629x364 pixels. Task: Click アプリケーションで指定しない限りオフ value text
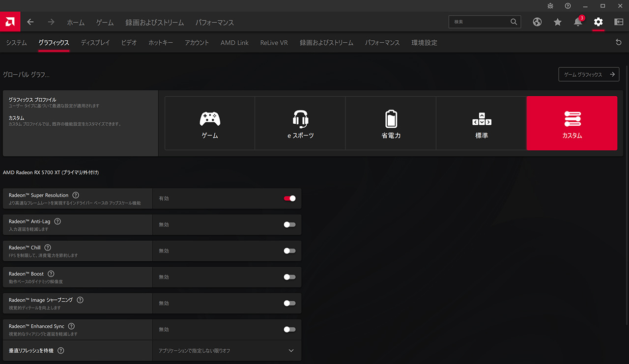[195, 351]
